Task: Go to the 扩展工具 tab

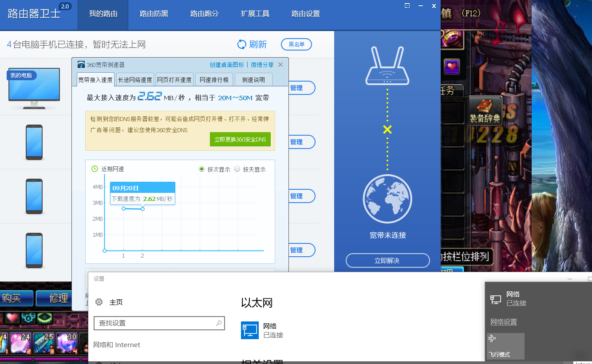Action: tap(255, 14)
